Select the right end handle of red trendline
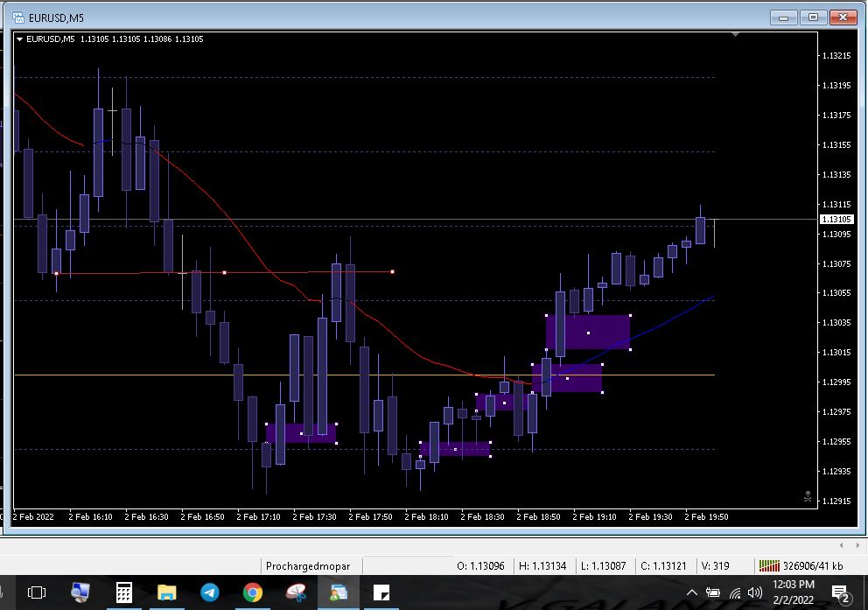The height and width of the screenshot is (610, 868). pyautogui.click(x=393, y=272)
